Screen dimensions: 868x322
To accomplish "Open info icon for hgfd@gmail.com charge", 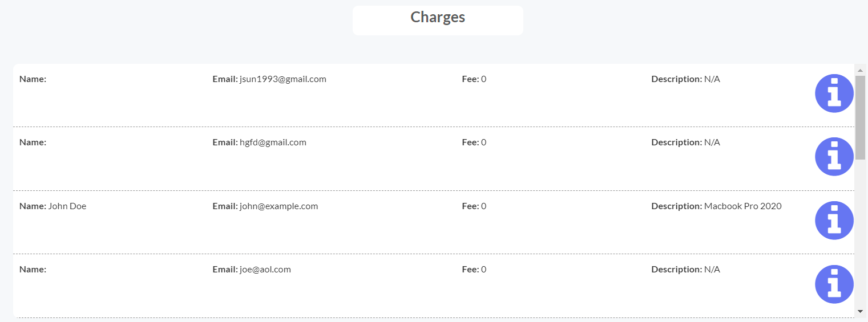I will pos(834,157).
